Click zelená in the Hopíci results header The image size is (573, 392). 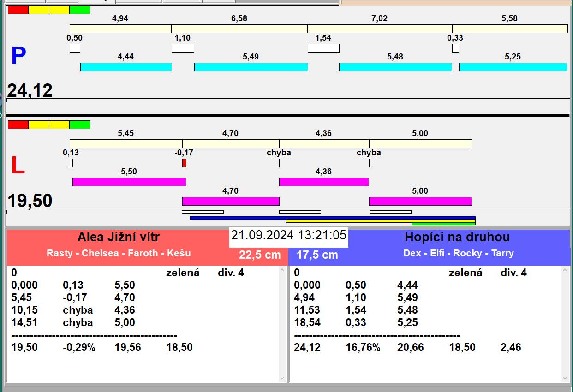pos(466,273)
